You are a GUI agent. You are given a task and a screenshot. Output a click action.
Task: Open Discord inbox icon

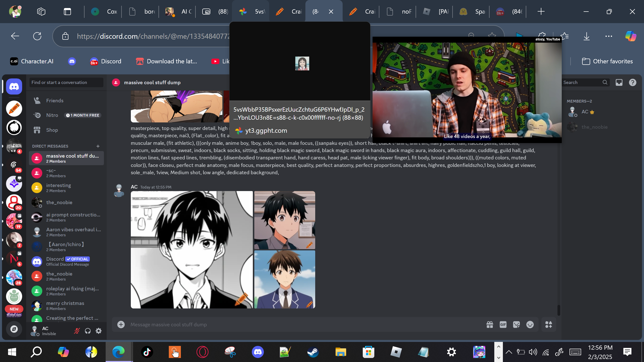(x=619, y=82)
